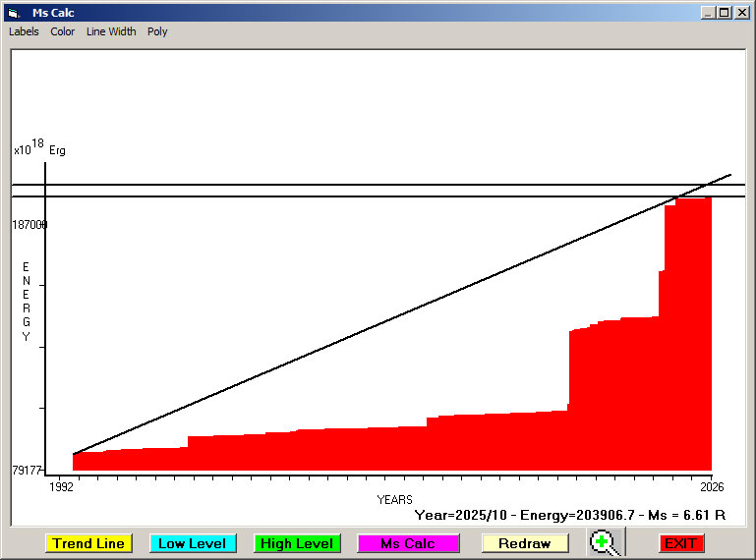
Task: Open the Color menu
Action: (x=63, y=31)
